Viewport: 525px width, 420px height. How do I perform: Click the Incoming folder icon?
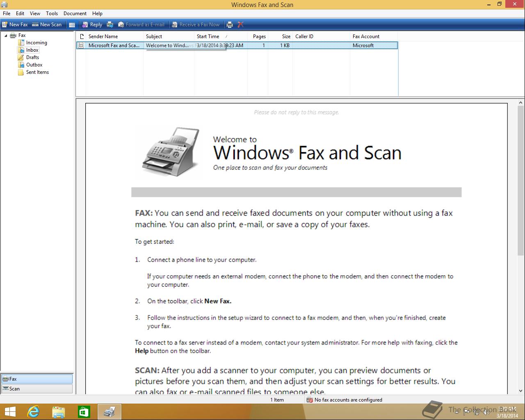coord(21,43)
